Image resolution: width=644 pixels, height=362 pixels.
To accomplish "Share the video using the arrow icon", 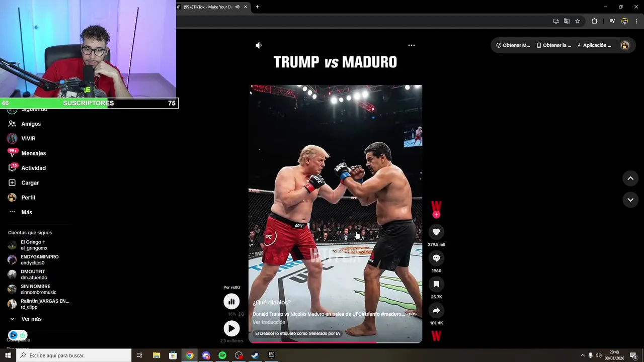I will (436, 310).
